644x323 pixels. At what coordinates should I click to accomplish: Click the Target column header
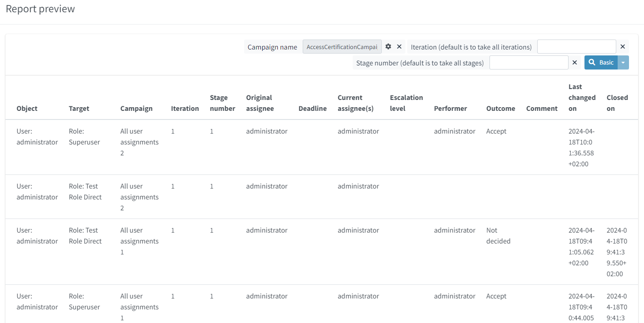pos(79,109)
